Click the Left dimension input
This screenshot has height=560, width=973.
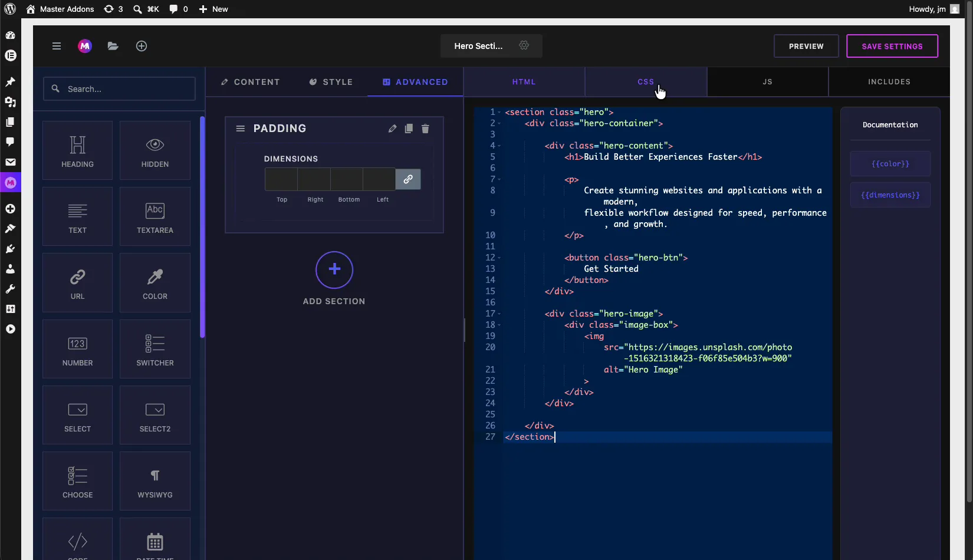coord(379,179)
